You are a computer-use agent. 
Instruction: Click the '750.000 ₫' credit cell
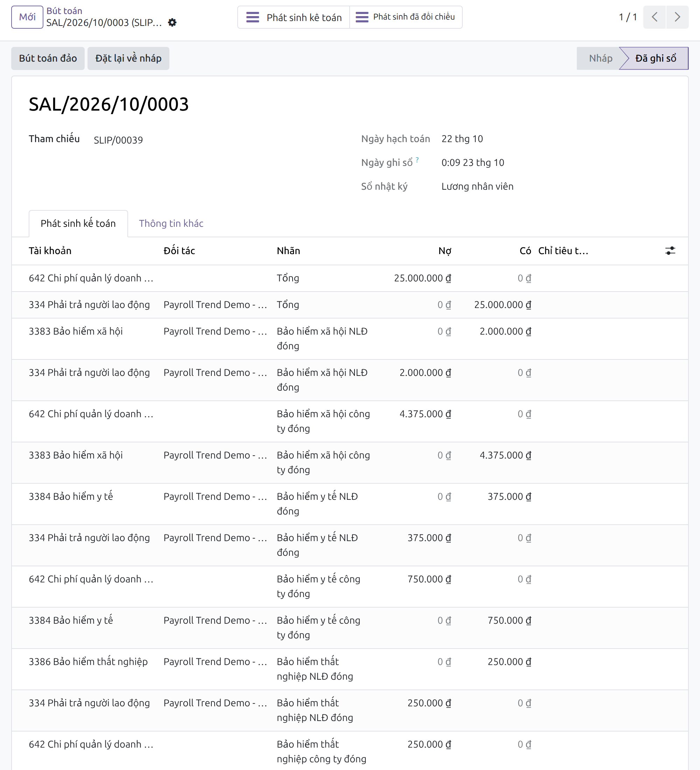(509, 621)
